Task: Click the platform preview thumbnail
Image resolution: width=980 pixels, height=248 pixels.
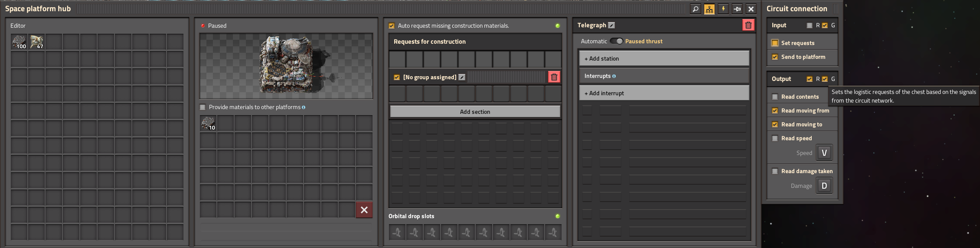Action: point(286,66)
